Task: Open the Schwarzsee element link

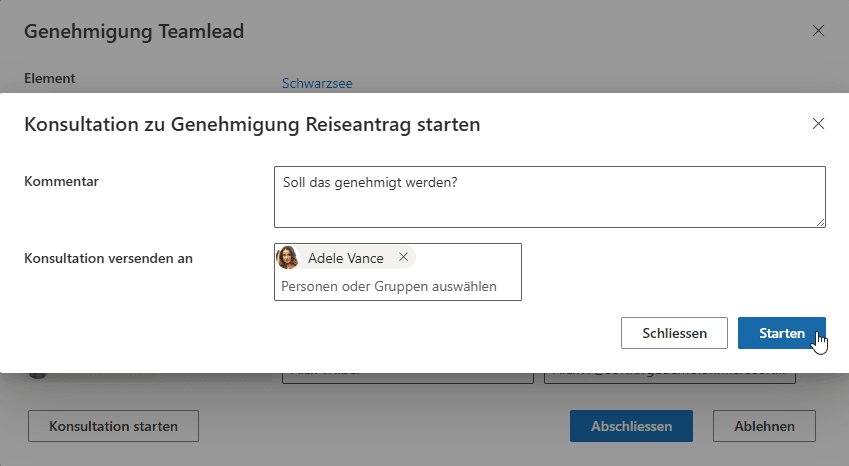Action: click(x=317, y=84)
